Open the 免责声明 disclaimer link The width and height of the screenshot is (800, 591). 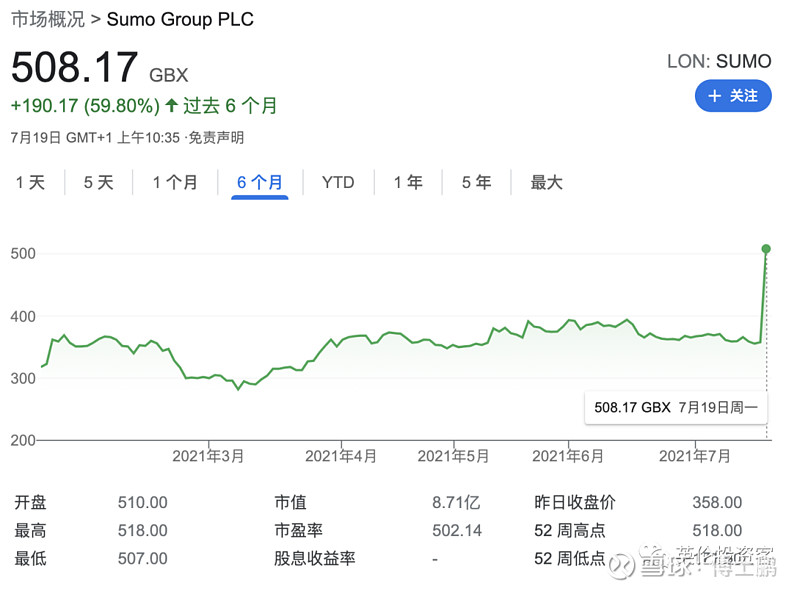216,138
